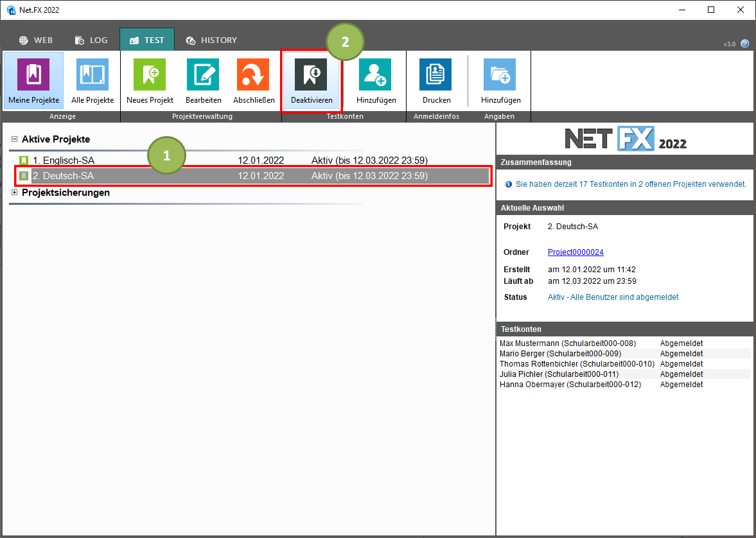
Task: Select the TEST tab
Action: tap(147, 40)
